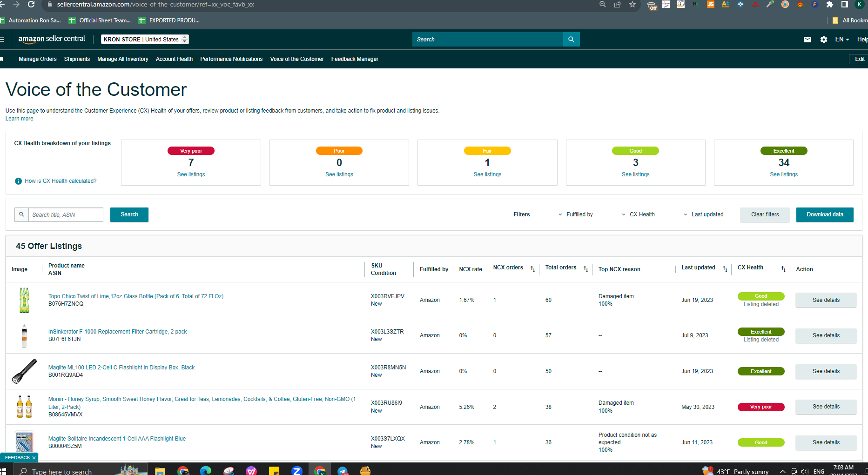Sort by the Last updated column arrows
868x475 pixels.
tap(725, 269)
